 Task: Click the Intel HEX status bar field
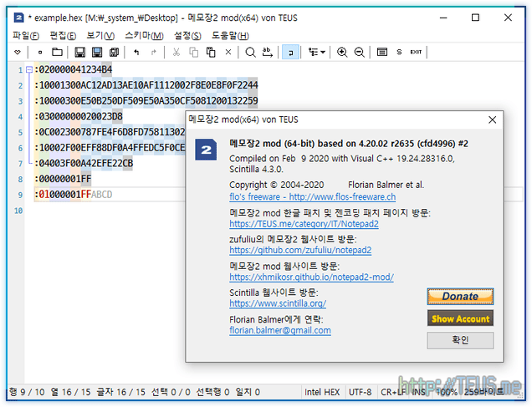pyautogui.click(x=322, y=393)
